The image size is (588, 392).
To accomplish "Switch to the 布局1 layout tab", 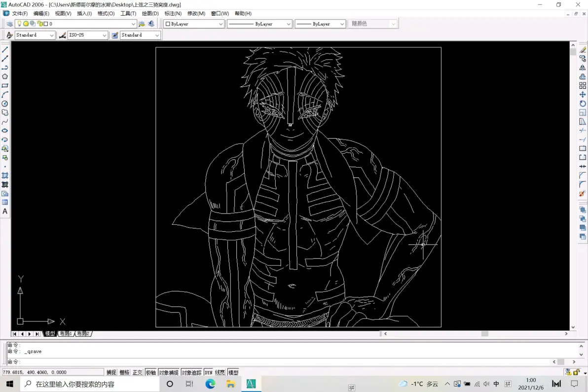I will point(66,333).
